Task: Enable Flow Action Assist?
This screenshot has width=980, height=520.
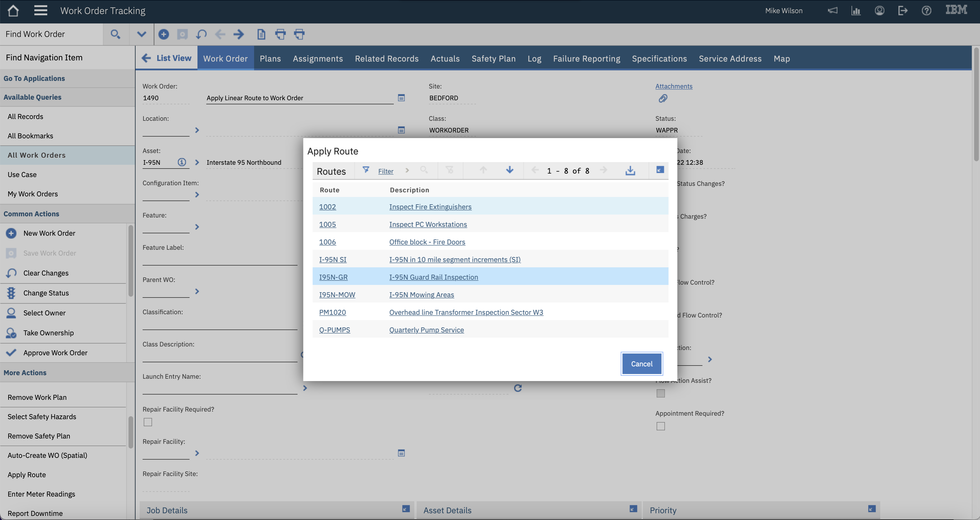Action: [661, 393]
